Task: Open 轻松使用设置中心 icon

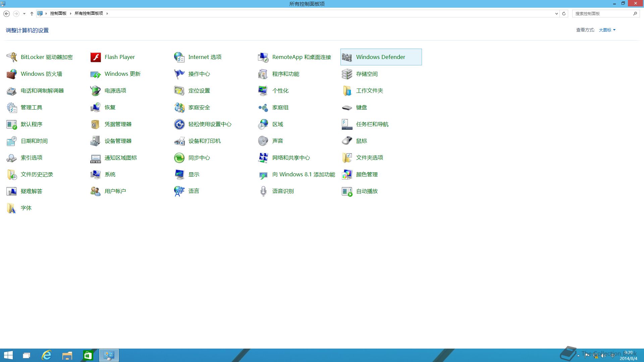Action: pos(179,124)
